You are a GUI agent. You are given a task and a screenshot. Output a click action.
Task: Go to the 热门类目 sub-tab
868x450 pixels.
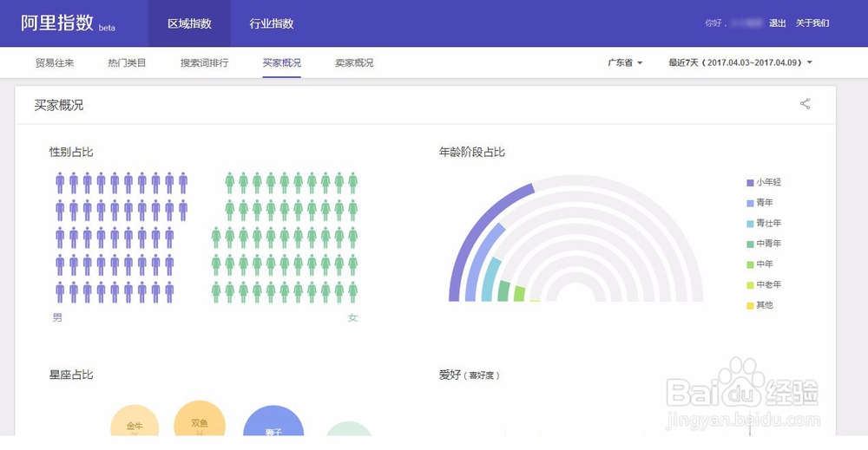click(x=127, y=62)
